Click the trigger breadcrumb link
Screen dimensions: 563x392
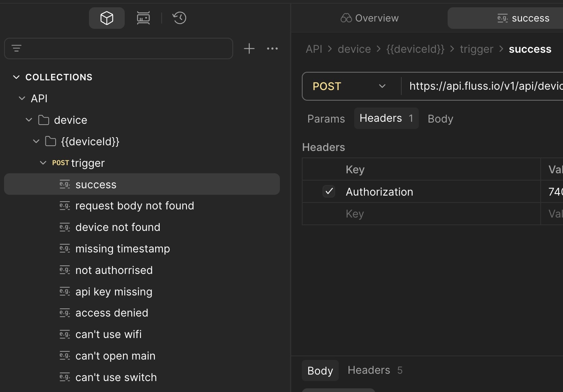coord(476,49)
